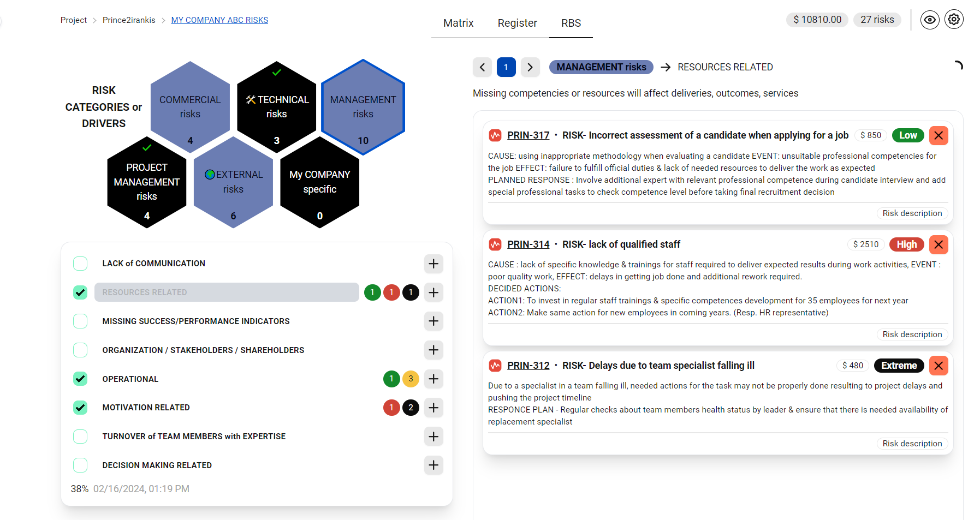Add risk to MOTIVATION RELATED row
The height and width of the screenshot is (520, 980).
(x=433, y=408)
